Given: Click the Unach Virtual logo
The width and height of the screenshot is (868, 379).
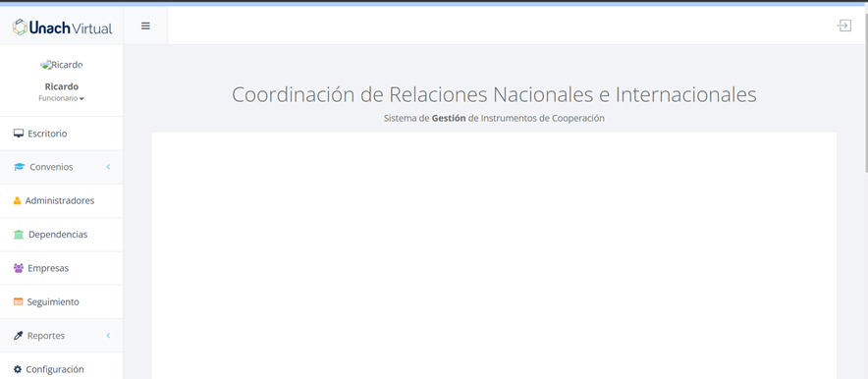Looking at the screenshot, I should click(62, 27).
